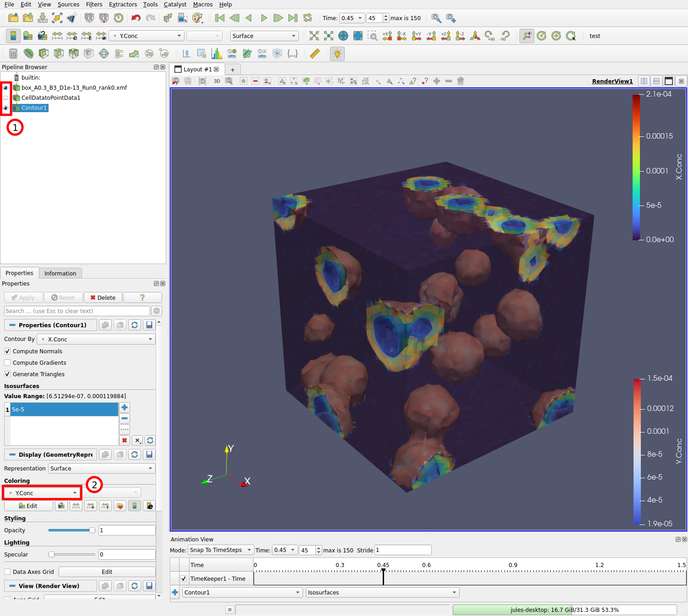Open Coloring Y.Conc dropdown
This screenshot has height=616, width=688.
click(x=42, y=493)
